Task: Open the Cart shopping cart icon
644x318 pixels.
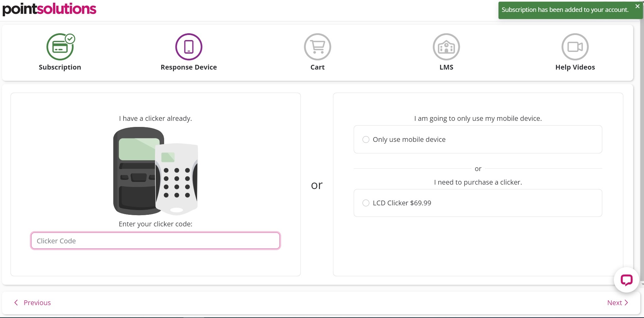Action: (x=317, y=47)
